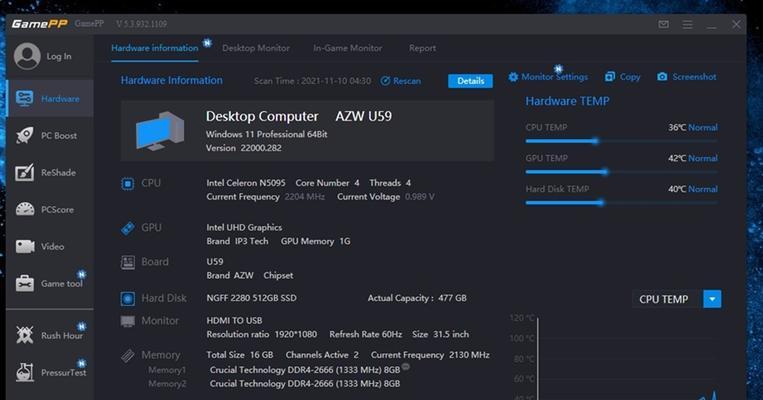This screenshot has height=400, width=763.
Task: Click the GPU card icon
Action: tap(127, 228)
